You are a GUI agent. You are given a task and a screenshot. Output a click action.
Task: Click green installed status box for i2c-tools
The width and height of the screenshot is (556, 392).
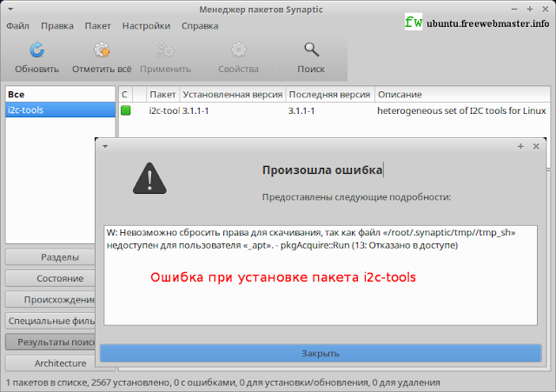click(x=125, y=110)
